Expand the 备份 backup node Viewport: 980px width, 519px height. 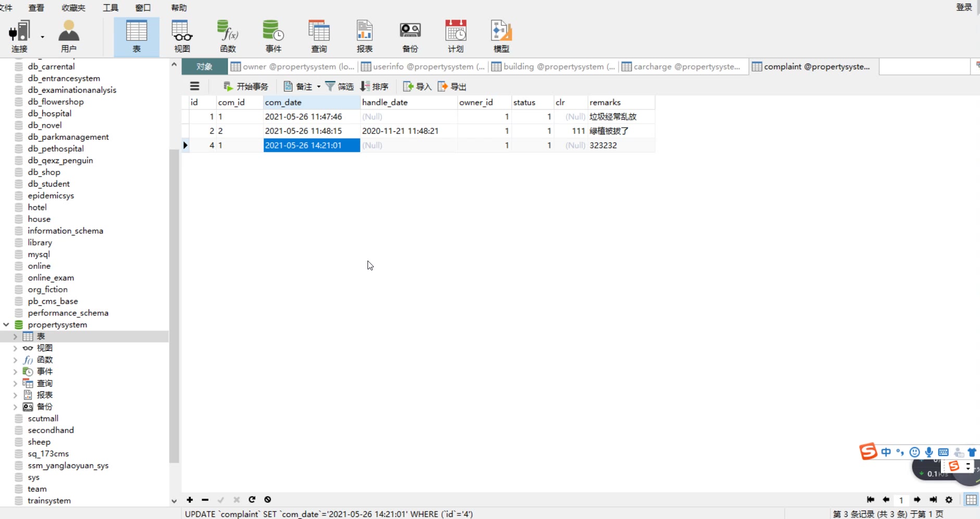[15, 407]
